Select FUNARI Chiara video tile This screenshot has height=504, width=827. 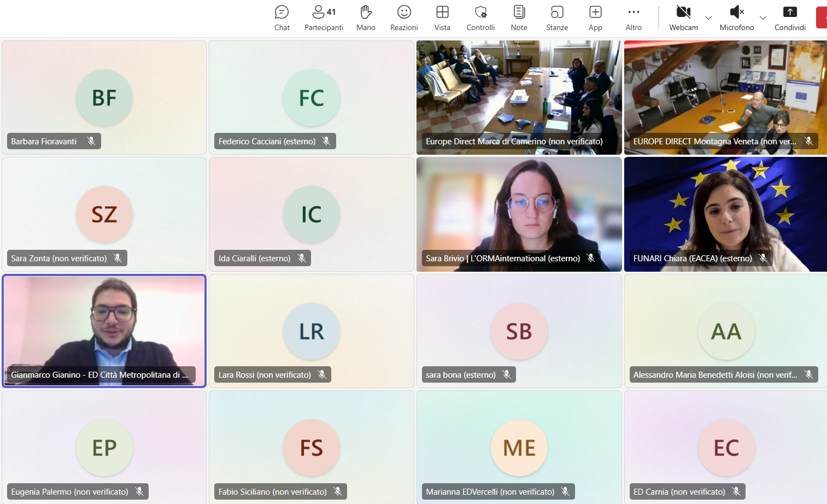coord(725,208)
